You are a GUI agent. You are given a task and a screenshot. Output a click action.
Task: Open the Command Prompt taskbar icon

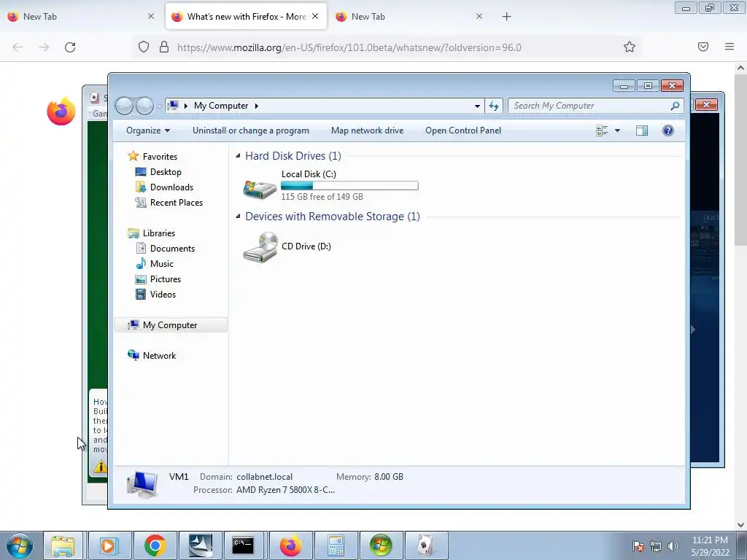coord(243,545)
